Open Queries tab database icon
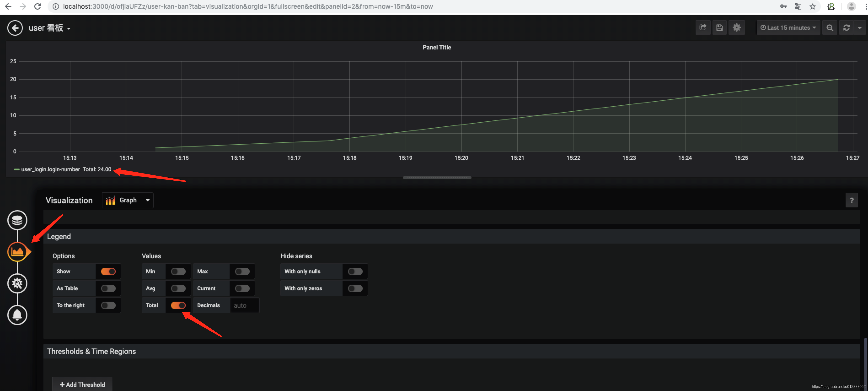The height and width of the screenshot is (391, 868). coord(17,220)
